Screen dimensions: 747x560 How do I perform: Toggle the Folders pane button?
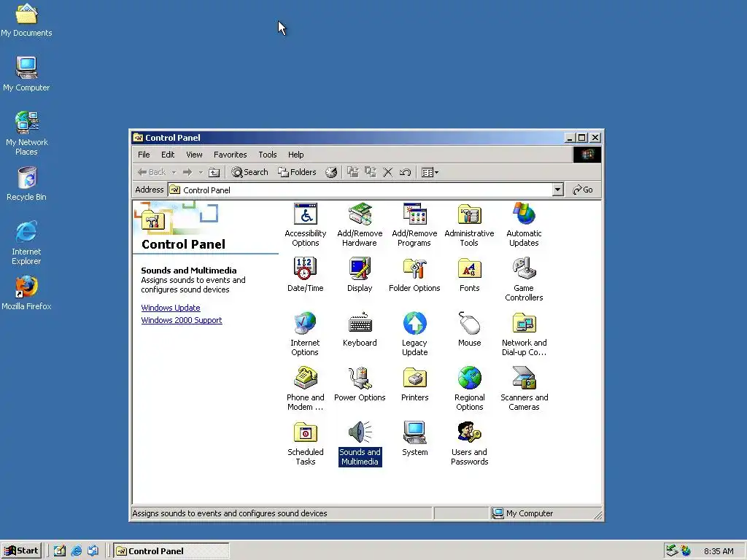coord(297,172)
